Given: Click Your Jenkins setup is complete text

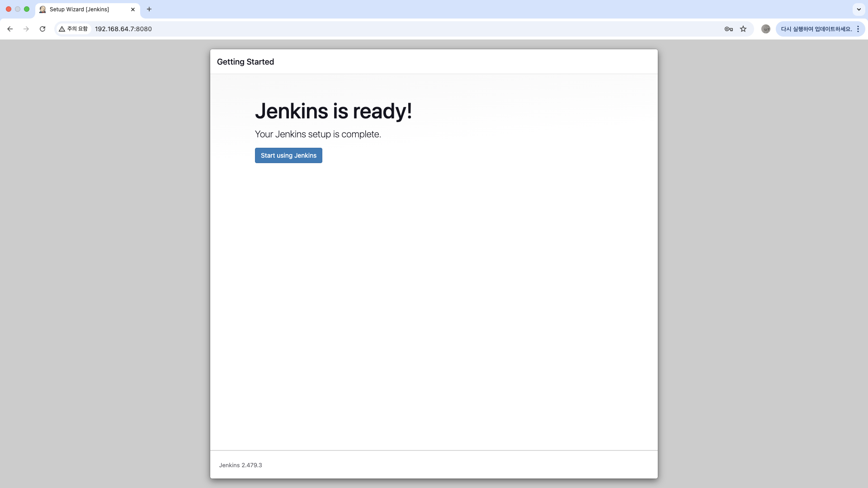Looking at the screenshot, I should click(318, 134).
